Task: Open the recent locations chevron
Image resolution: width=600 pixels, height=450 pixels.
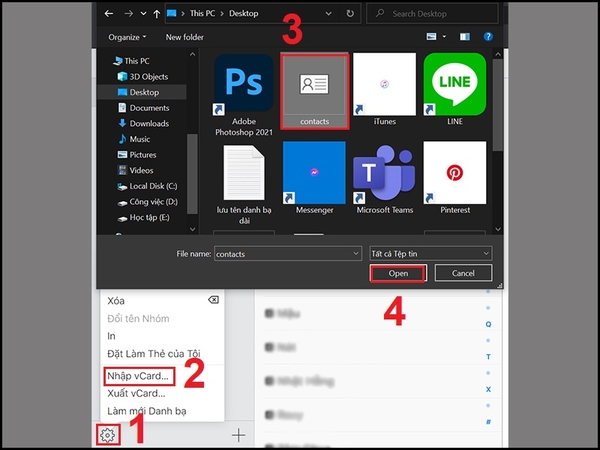Action: point(143,14)
